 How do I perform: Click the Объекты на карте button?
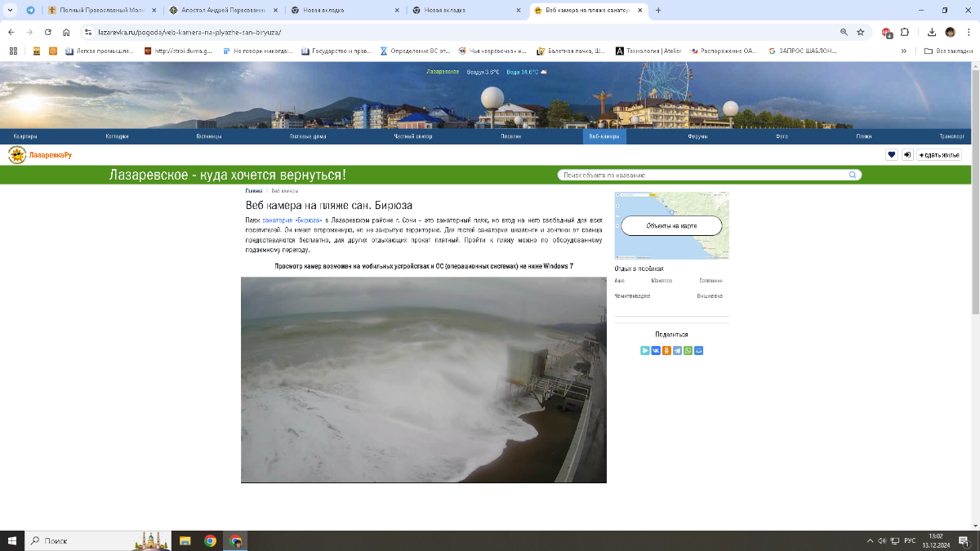pos(671,225)
